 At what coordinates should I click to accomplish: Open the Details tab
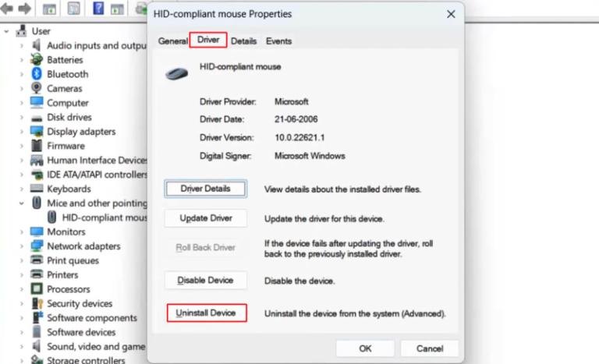pos(243,41)
